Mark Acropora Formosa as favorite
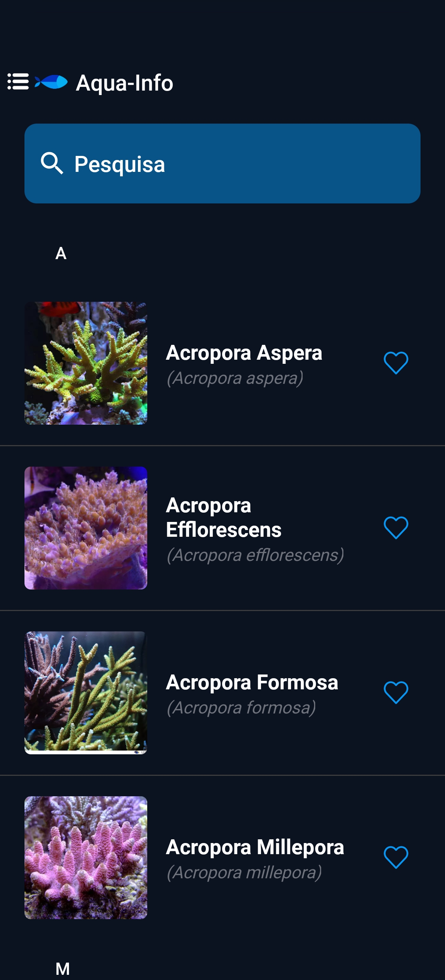This screenshot has width=445, height=980. pyautogui.click(x=396, y=692)
